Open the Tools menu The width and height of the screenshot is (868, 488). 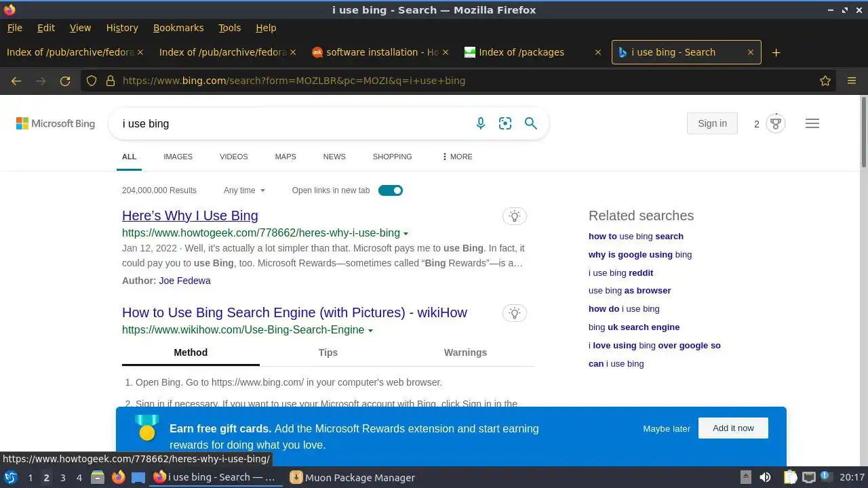click(x=229, y=28)
